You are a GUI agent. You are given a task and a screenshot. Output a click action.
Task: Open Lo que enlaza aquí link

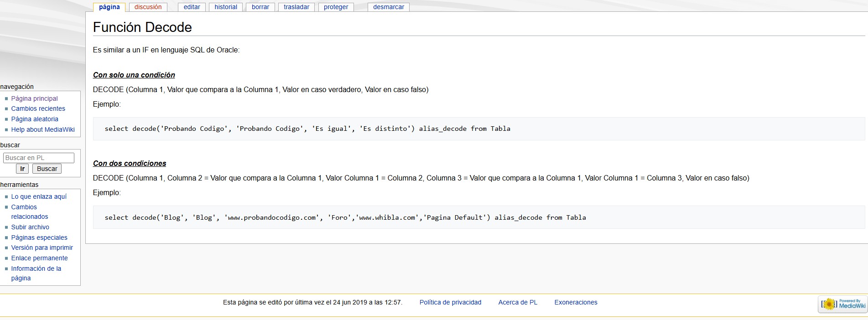(39, 196)
